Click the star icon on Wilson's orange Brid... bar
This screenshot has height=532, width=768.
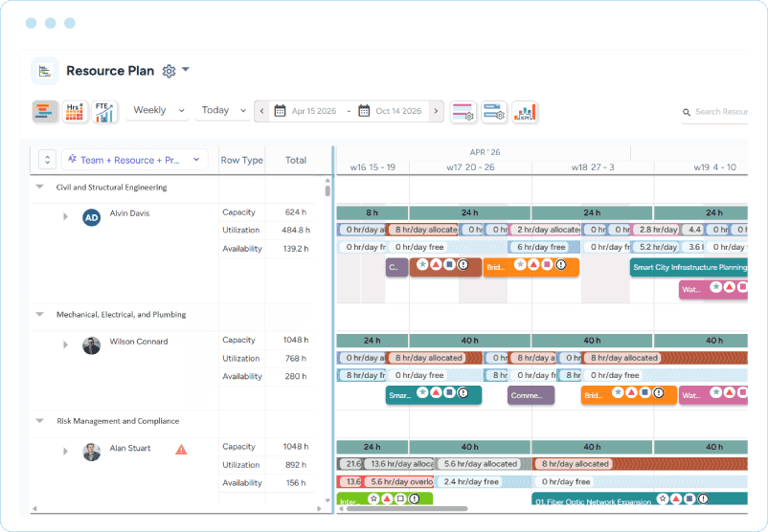618,392
